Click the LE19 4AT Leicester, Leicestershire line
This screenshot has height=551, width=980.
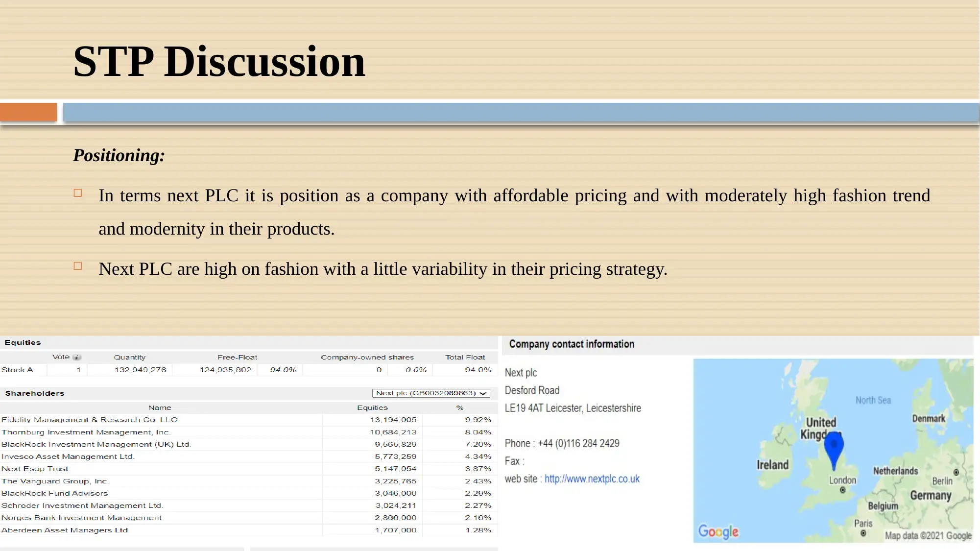573,408
